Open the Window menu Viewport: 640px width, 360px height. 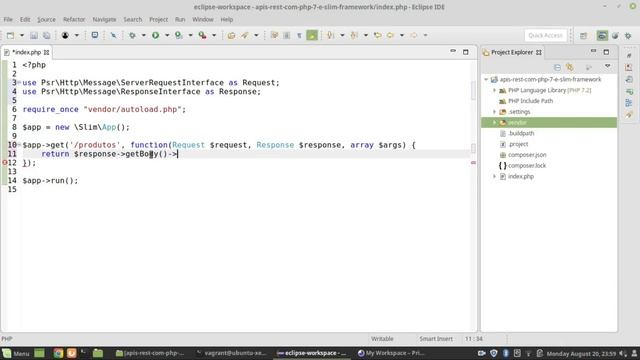pyautogui.click(x=202, y=20)
